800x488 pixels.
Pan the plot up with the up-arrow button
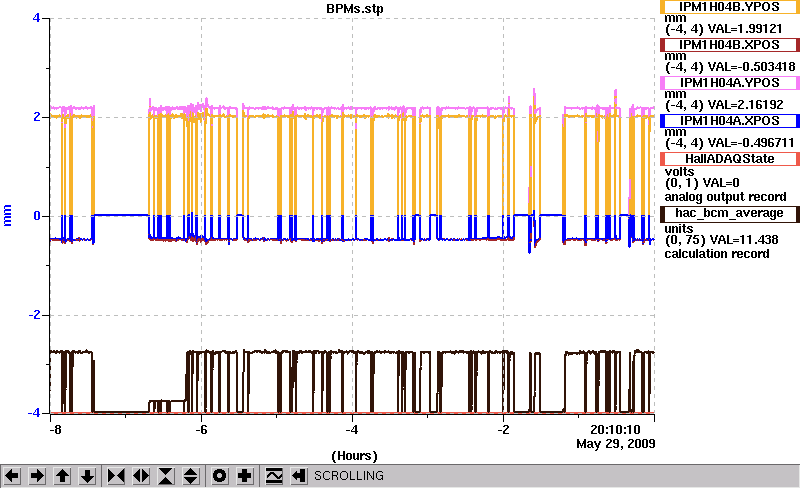point(62,476)
